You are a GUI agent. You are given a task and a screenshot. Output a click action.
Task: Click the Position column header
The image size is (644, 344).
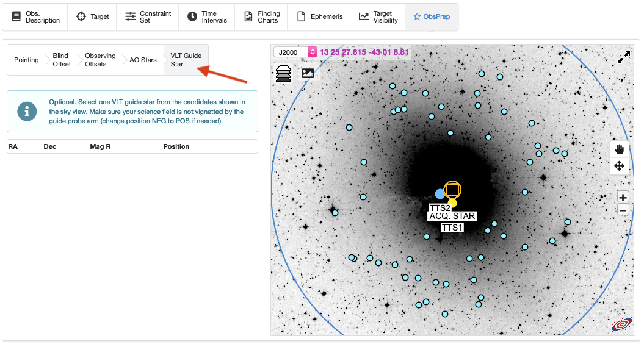point(176,146)
